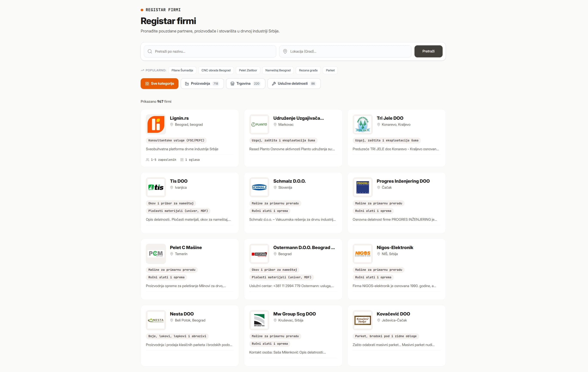Expand the Mašine za primarnu preradu tag on Progres card

[x=378, y=203]
